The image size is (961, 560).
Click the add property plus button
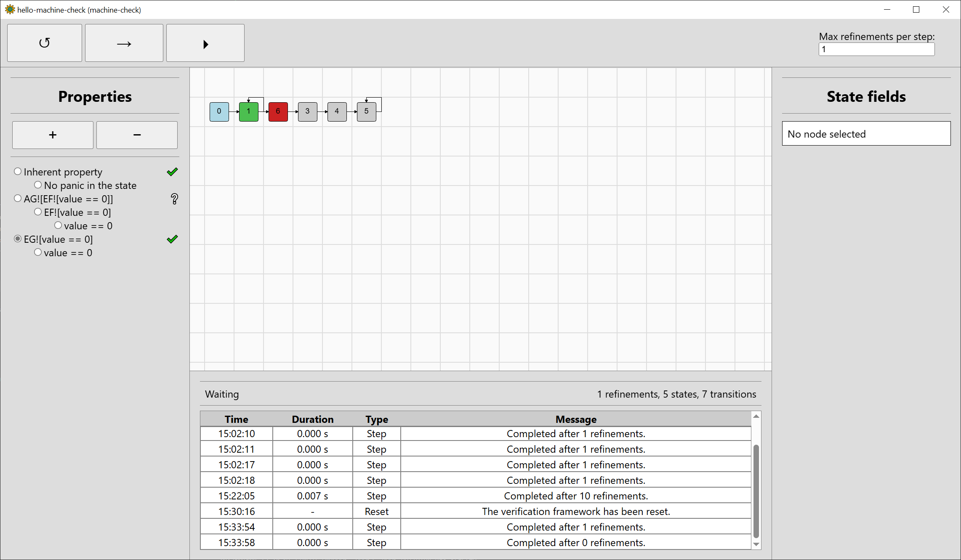coord(53,135)
